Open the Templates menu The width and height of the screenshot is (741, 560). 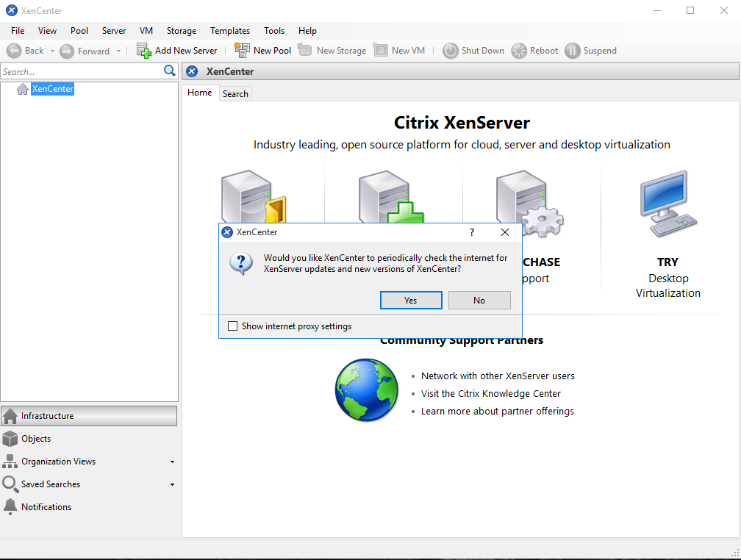pos(230,31)
